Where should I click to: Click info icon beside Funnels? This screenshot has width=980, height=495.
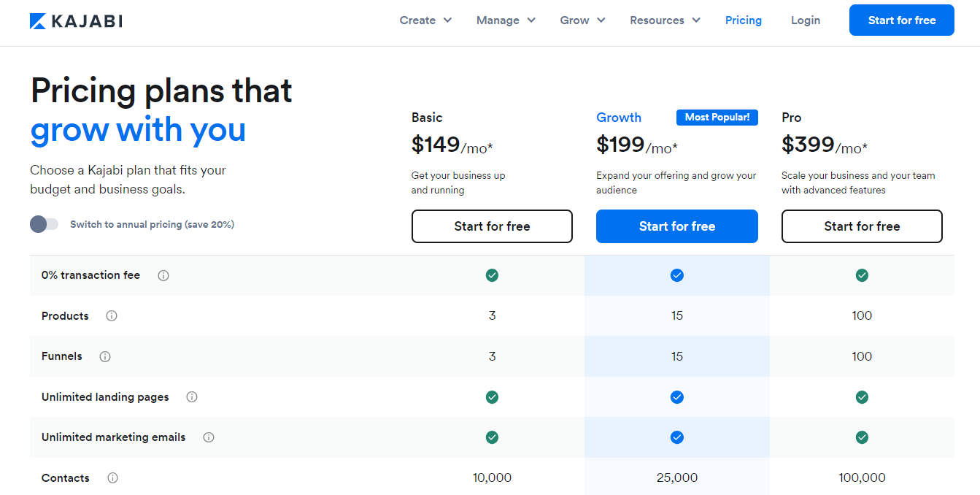pyautogui.click(x=105, y=357)
